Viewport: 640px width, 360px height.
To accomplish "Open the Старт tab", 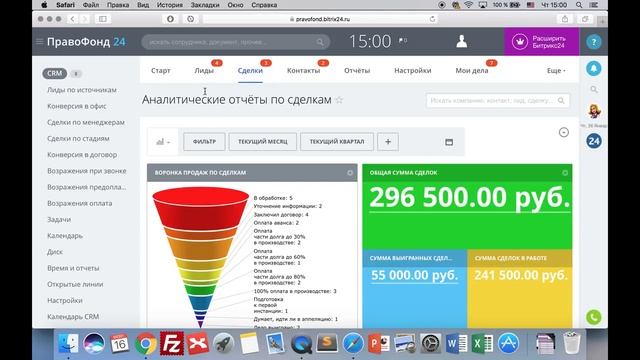I will [x=161, y=71].
